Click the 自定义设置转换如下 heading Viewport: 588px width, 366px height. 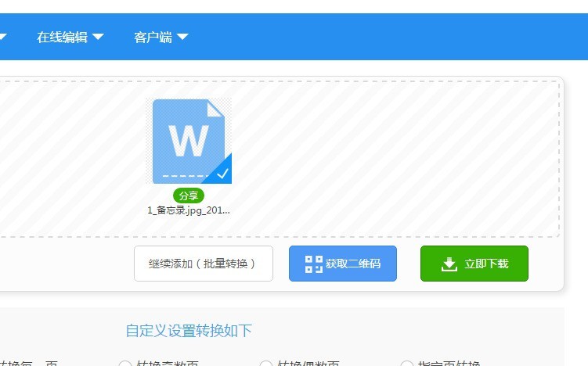pos(189,331)
